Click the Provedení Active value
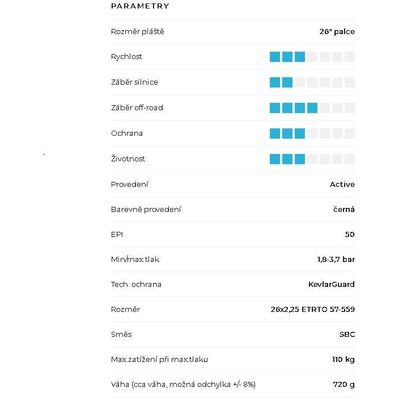The width and height of the screenshot is (400, 400). (342, 184)
